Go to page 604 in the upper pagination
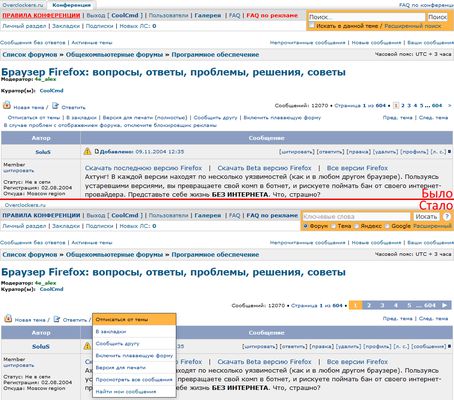Image resolution: width=454 pixels, height=400 pixels. (437, 106)
